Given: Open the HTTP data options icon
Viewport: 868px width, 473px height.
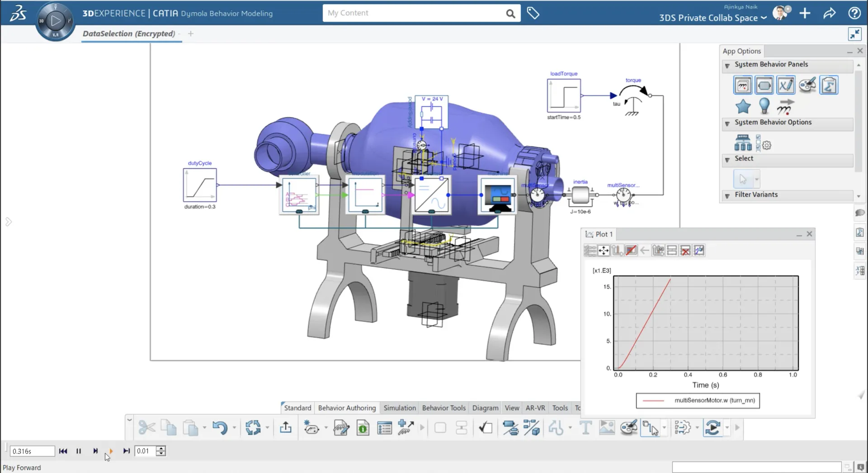Looking at the screenshot, I should click(x=743, y=142).
